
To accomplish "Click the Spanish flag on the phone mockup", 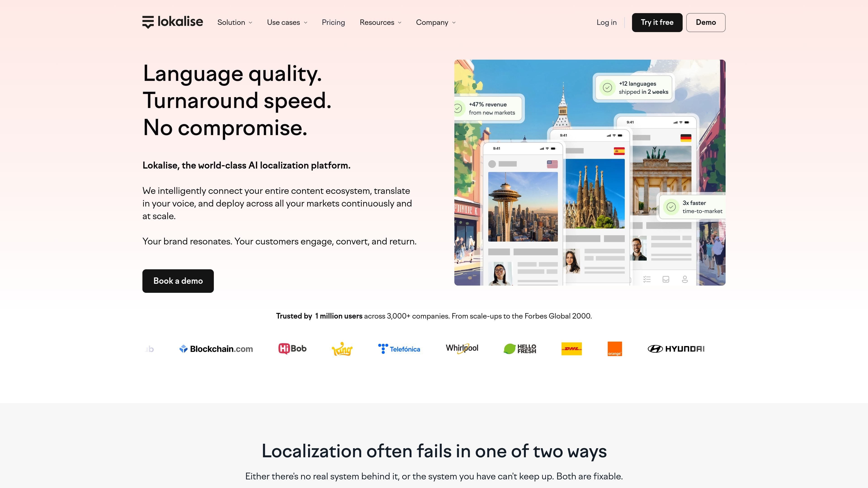I will tap(619, 151).
